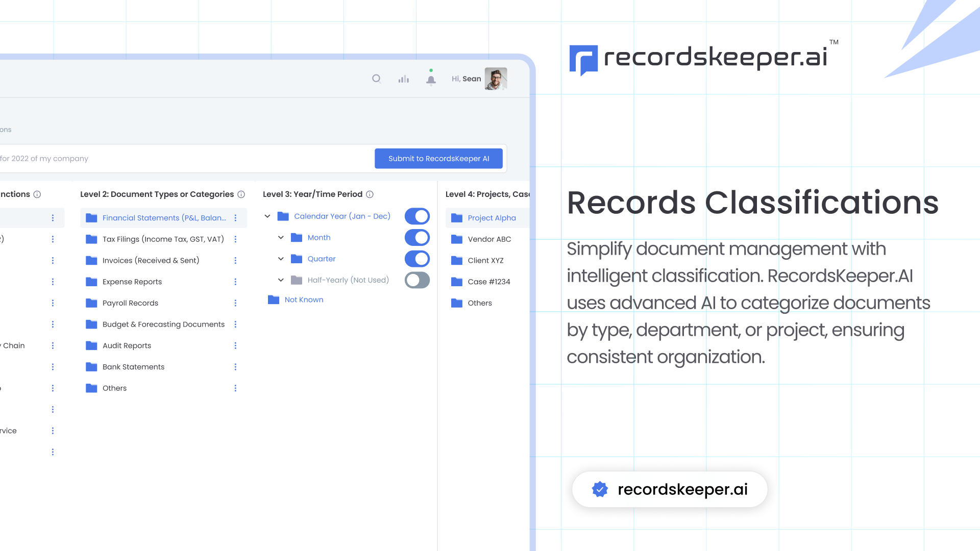Click Sean's profile avatar
Image resolution: width=980 pixels, height=551 pixels.
(496, 79)
